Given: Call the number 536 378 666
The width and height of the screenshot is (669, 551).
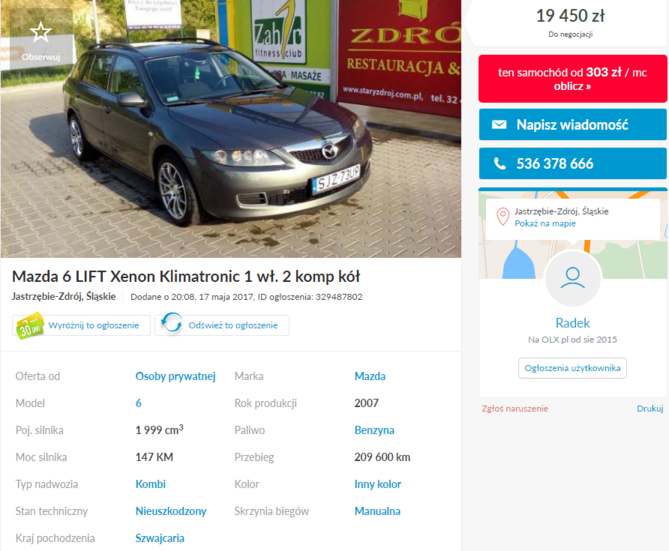Looking at the screenshot, I should 573,163.
